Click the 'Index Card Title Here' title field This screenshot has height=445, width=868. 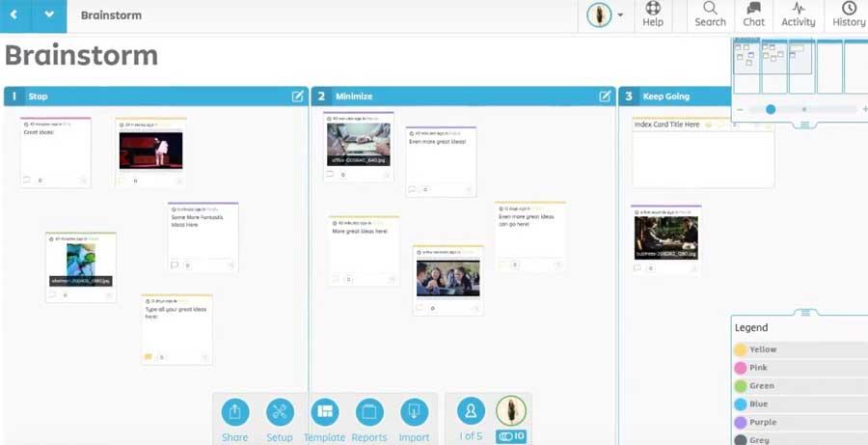coord(667,125)
